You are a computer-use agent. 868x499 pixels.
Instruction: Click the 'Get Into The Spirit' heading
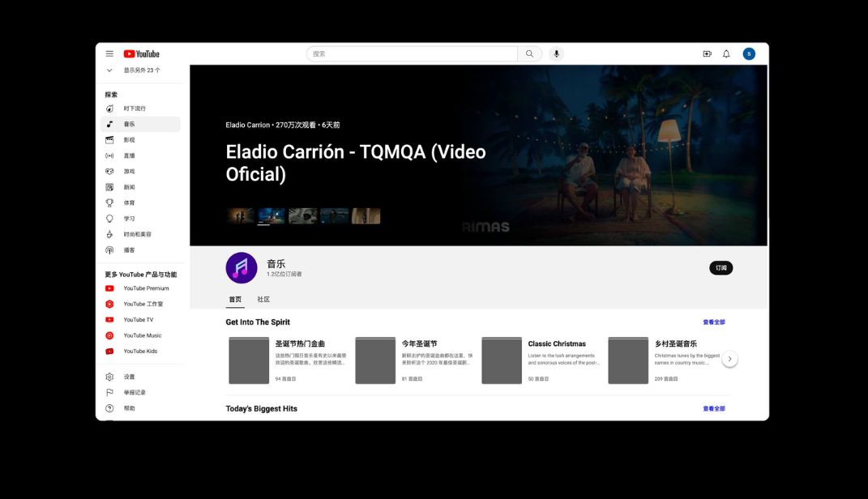258,322
